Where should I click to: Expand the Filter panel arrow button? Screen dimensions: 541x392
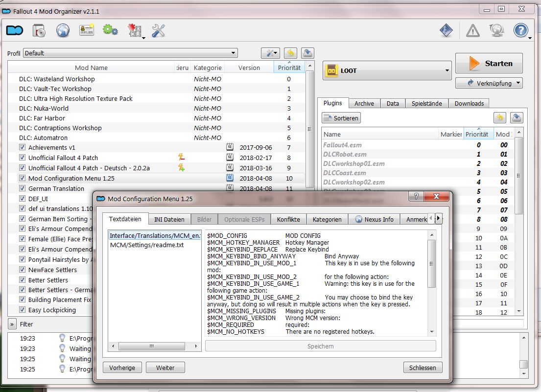12,324
